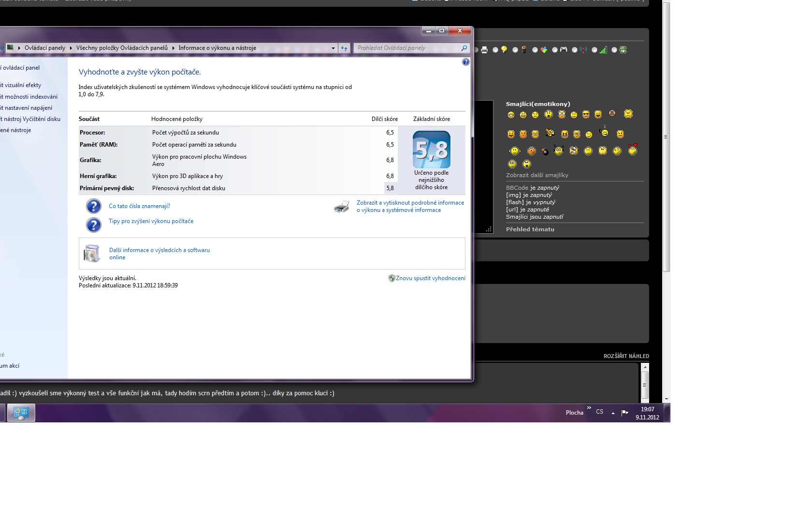Open the možnosti indexování sidebar link

pyautogui.click(x=29, y=97)
